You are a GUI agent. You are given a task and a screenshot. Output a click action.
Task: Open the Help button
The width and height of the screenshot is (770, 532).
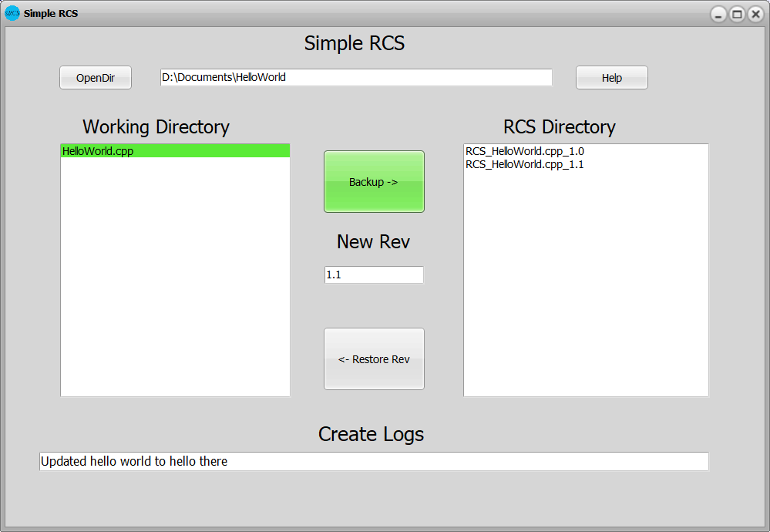tap(611, 78)
